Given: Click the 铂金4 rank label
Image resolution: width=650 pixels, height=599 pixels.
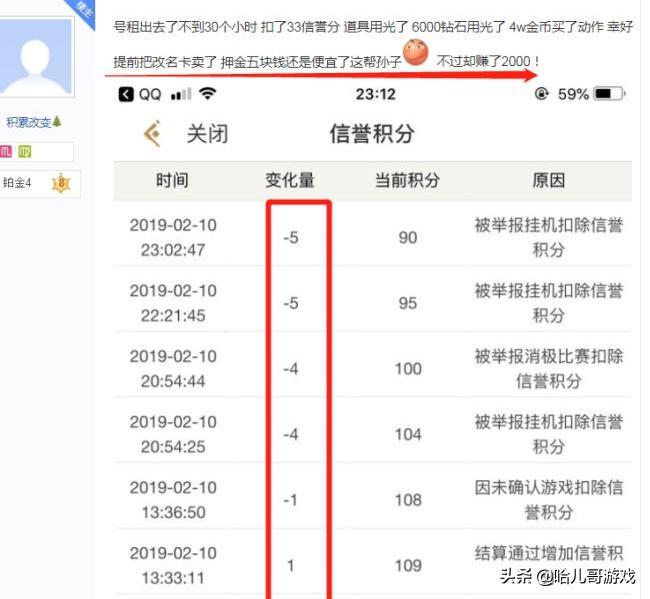Looking at the screenshot, I should coord(17,183).
